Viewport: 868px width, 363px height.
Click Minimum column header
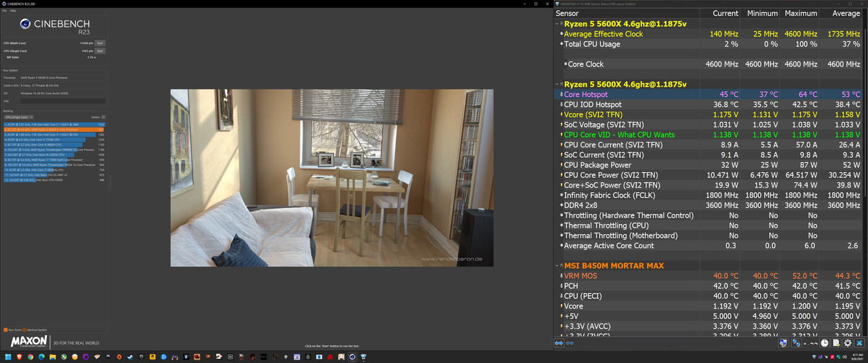coord(763,13)
